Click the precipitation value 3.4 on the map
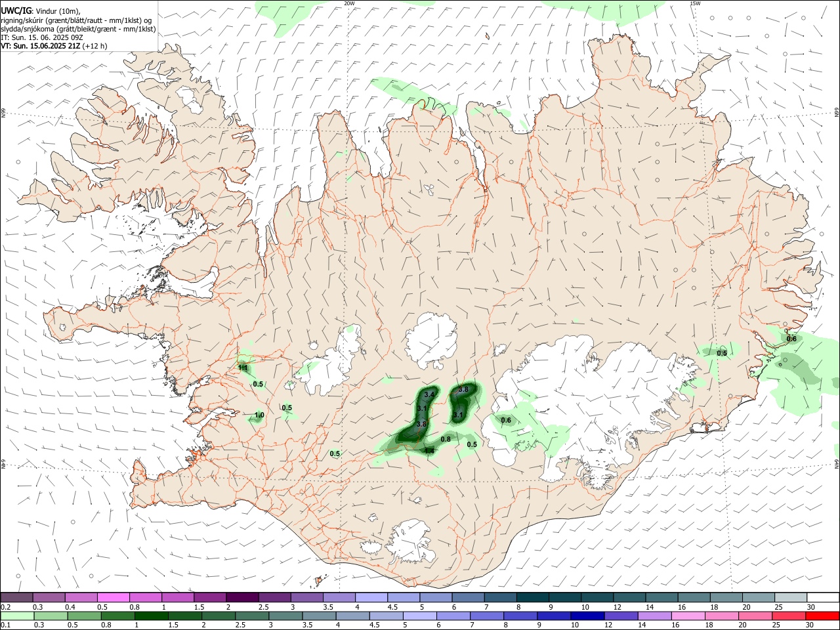Screen dimensions: 840x630 pos(430,394)
